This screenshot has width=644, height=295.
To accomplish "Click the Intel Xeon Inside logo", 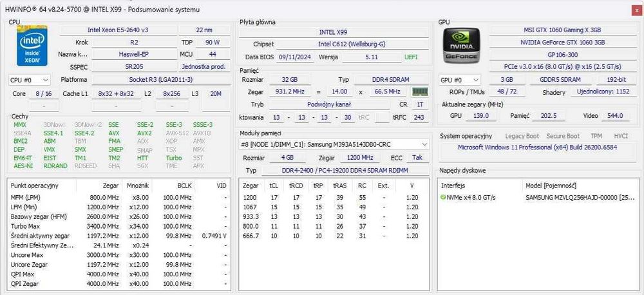I will pyautogui.click(x=32, y=46).
